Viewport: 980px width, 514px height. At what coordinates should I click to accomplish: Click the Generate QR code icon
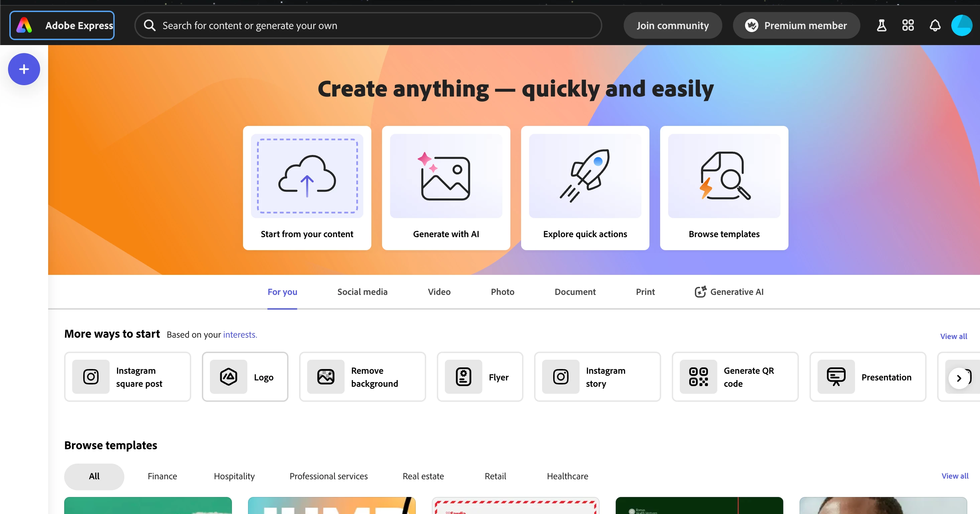click(698, 377)
